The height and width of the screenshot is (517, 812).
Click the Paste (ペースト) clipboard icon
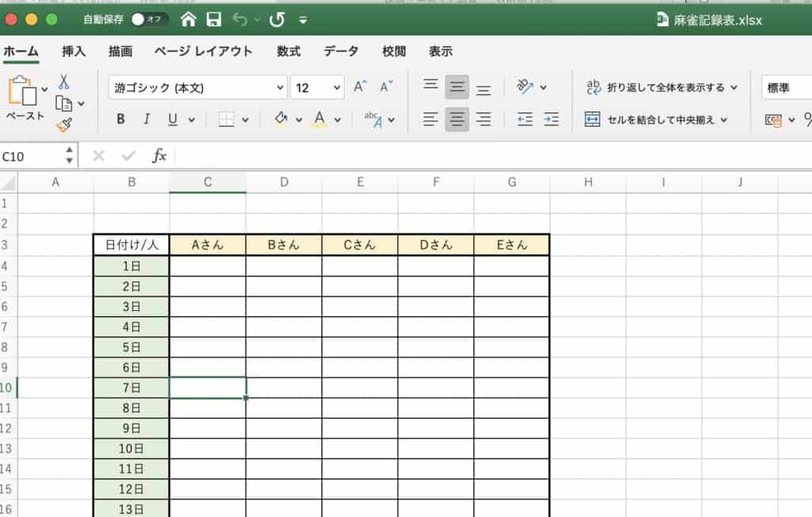click(22, 92)
